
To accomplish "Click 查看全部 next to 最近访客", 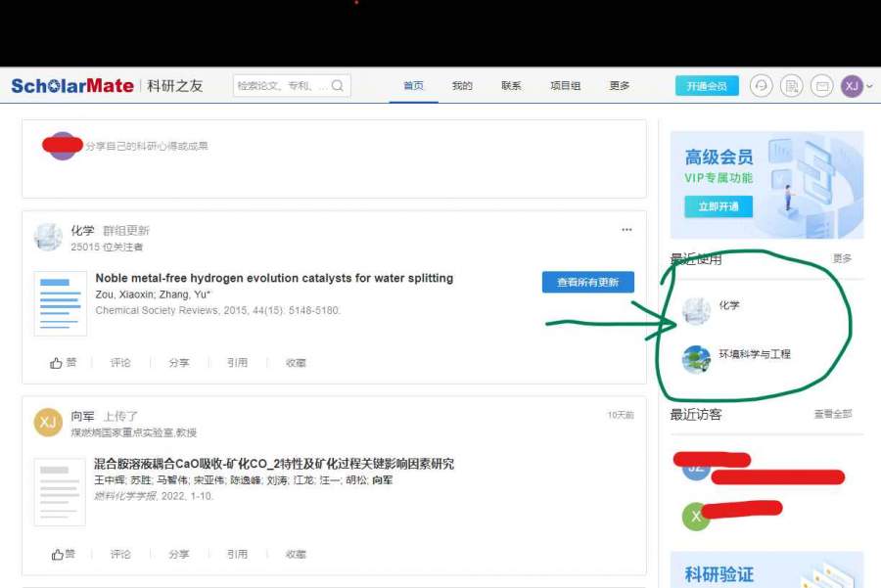I will click(833, 415).
